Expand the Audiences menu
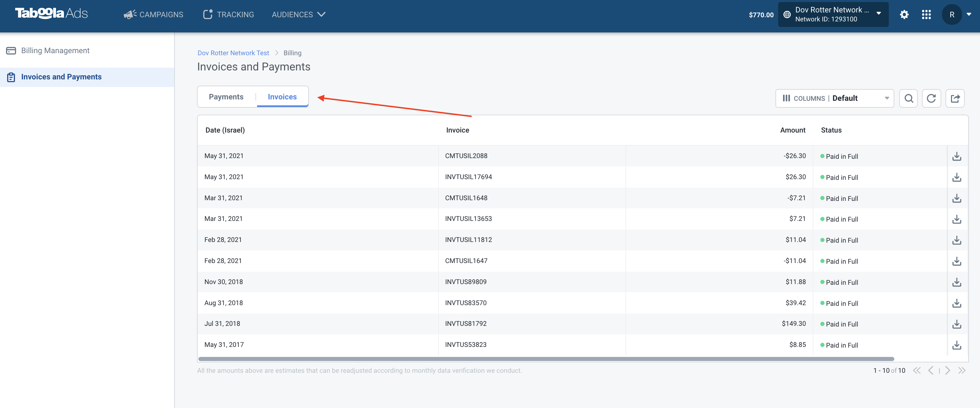The height and width of the screenshot is (408, 980). [299, 14]
